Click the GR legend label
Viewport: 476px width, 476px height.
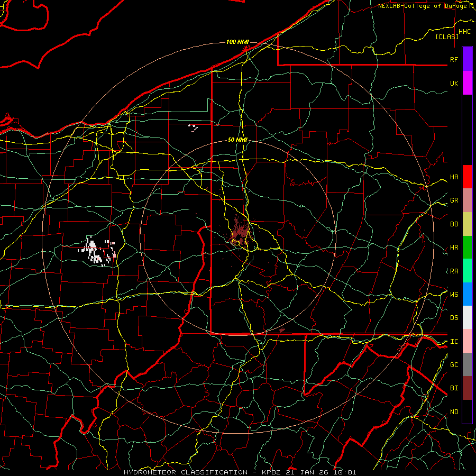454,200
